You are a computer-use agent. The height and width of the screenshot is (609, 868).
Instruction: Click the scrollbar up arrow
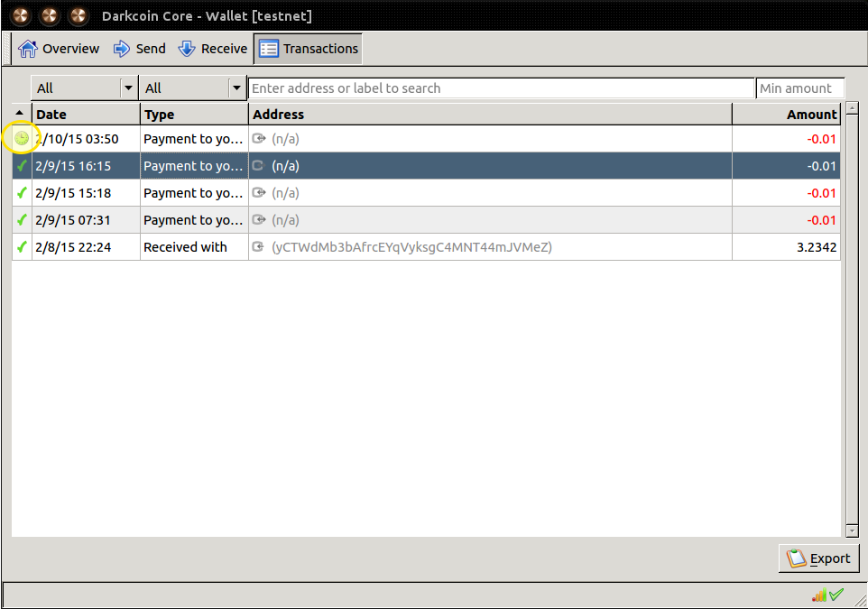852,108
